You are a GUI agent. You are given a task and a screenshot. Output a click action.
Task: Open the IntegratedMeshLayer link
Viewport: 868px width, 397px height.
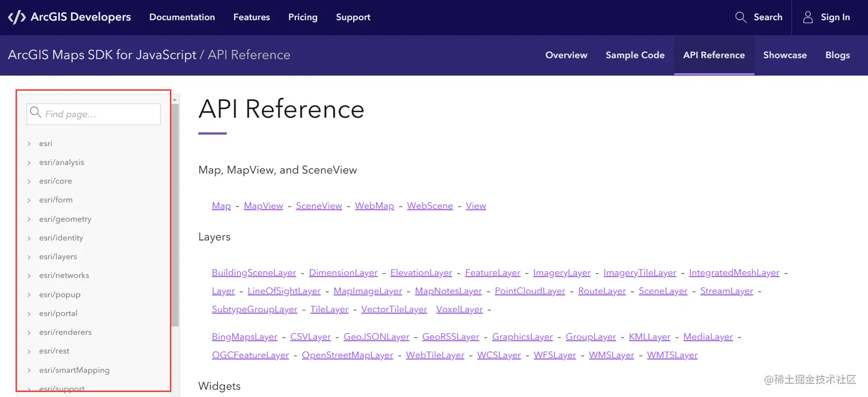click(x=734, y=273)
